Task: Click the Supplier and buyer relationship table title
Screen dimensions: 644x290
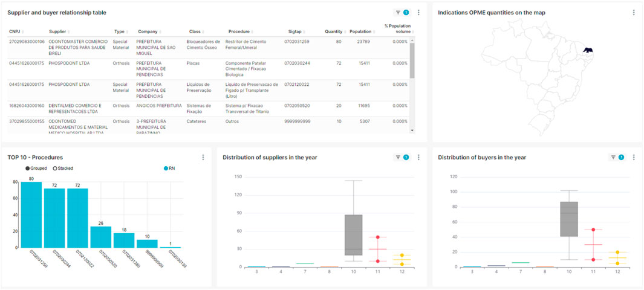Action: coord(57,13)
